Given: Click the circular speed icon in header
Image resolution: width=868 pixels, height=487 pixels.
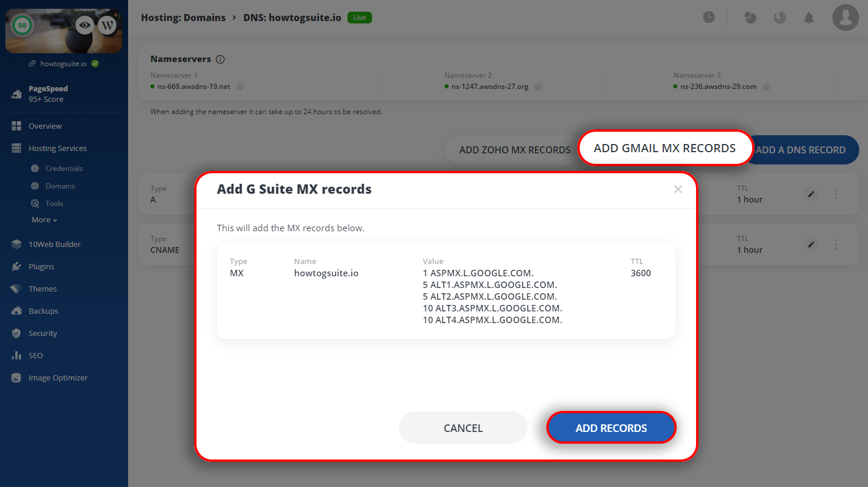Looking at the screenshot, I should click(x=779, y=18).
